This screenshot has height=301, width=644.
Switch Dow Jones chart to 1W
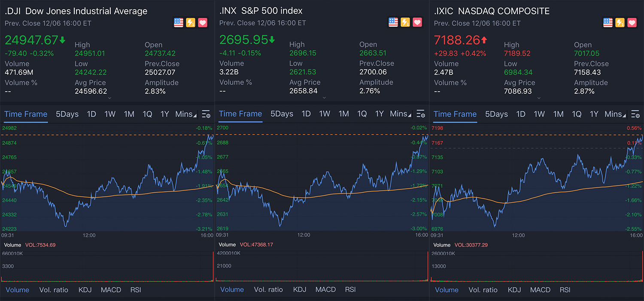110,114
